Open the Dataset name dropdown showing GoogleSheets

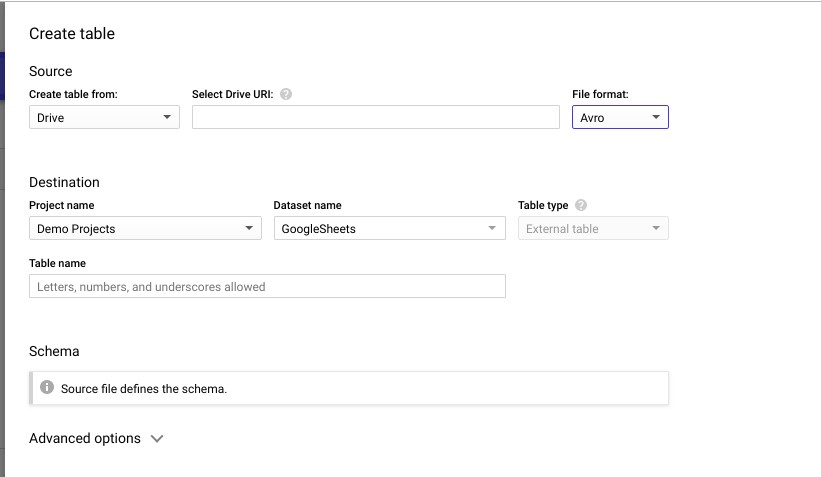pyautogui.click(x=389, y=229)
